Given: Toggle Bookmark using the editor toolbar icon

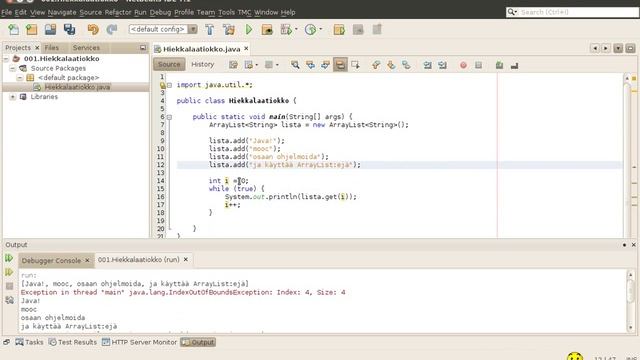Looking at the screenshot, I should point(406,65).
